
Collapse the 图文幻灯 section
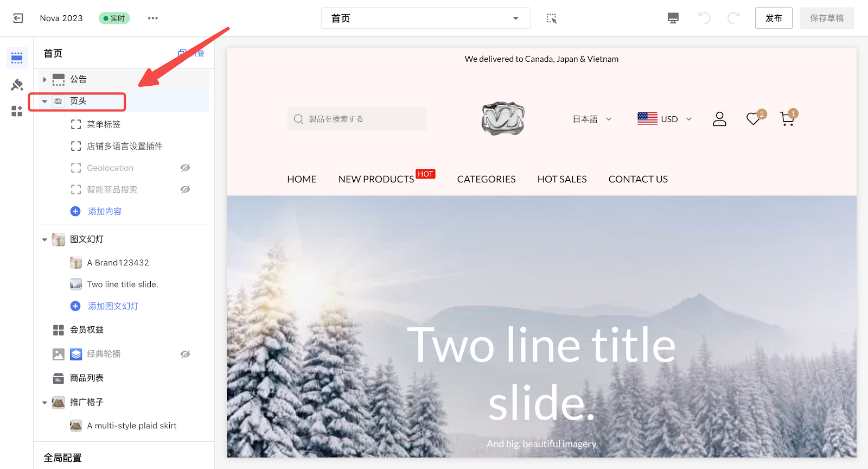tap(44, 239)
